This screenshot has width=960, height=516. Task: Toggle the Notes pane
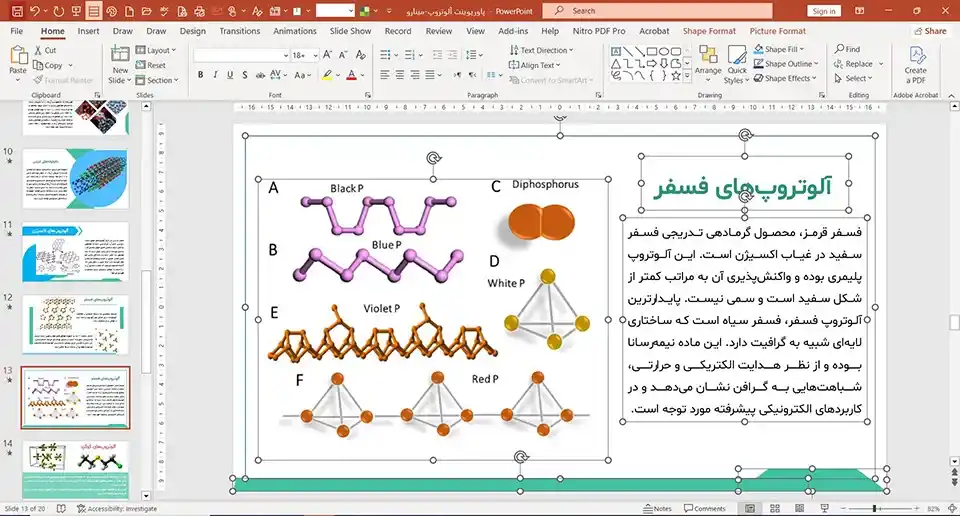coord(657,509)
